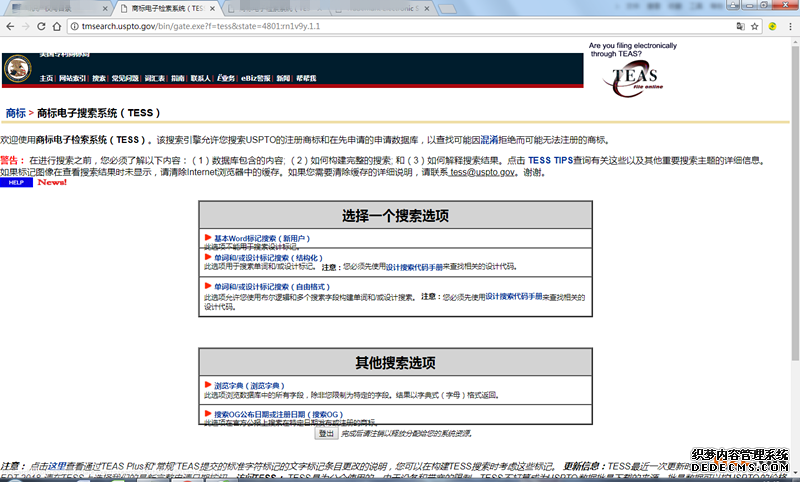This screenshot has width=800, height=482.
Task: Reload the page with the refresh icon
Action: (41, 26)
